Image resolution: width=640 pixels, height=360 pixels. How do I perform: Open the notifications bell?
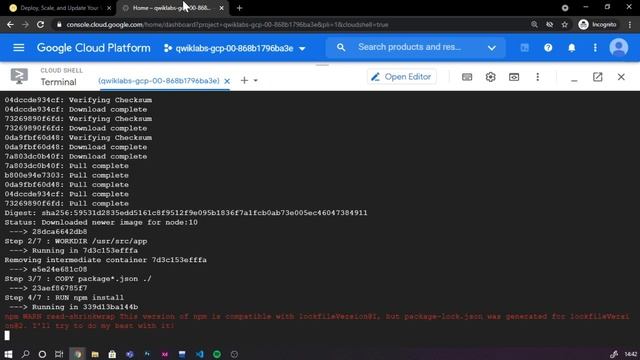(571, 48)
